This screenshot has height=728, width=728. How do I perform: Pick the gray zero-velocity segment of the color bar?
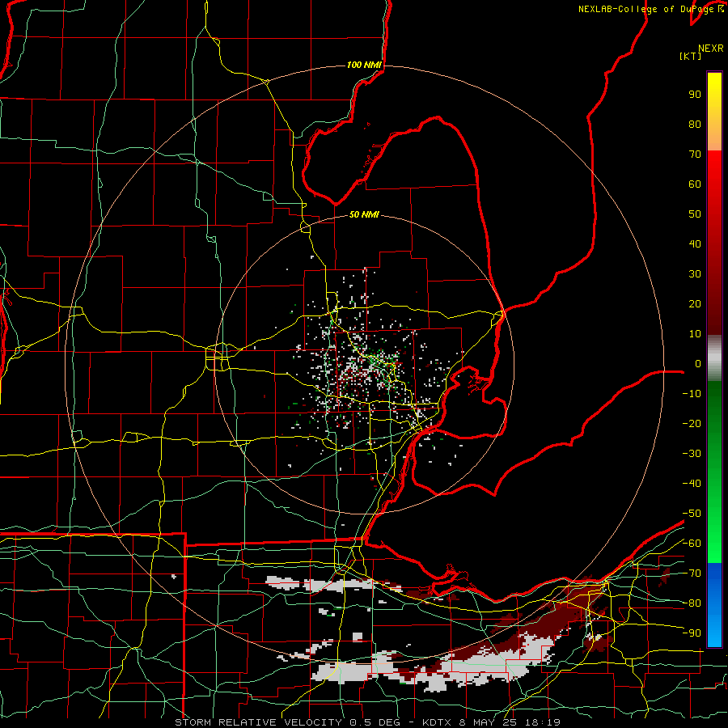(x=714, y=358)
